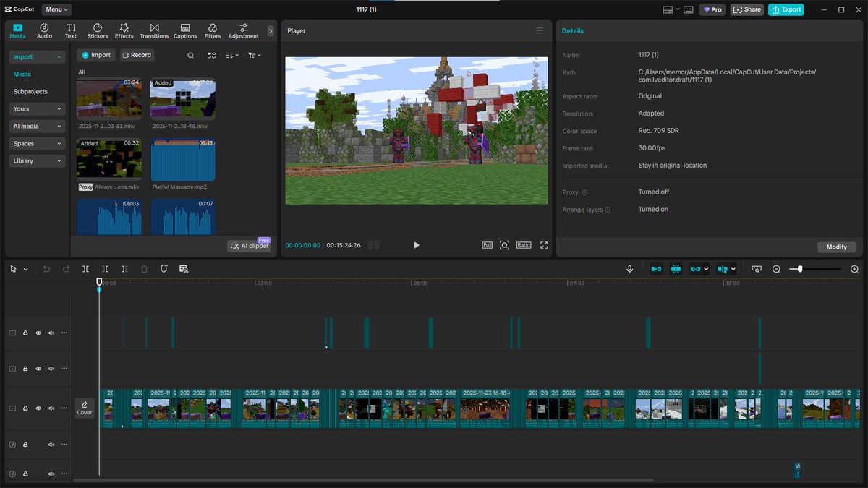Zoom in the timeline
Viewport: 868px width, 488px height.
[854, 269]
